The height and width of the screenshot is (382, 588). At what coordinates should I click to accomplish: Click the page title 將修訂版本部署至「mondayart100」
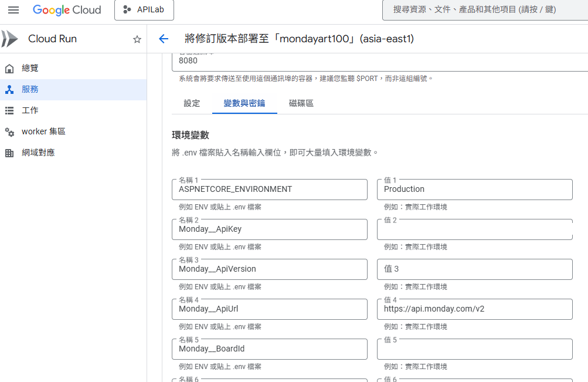pyautogui.click(x=299, y=39)
